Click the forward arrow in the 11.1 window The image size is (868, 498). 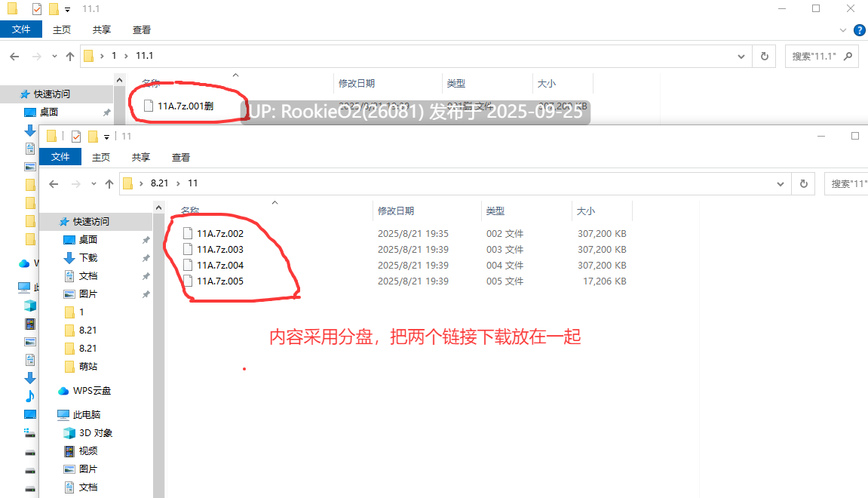point(36,56)
